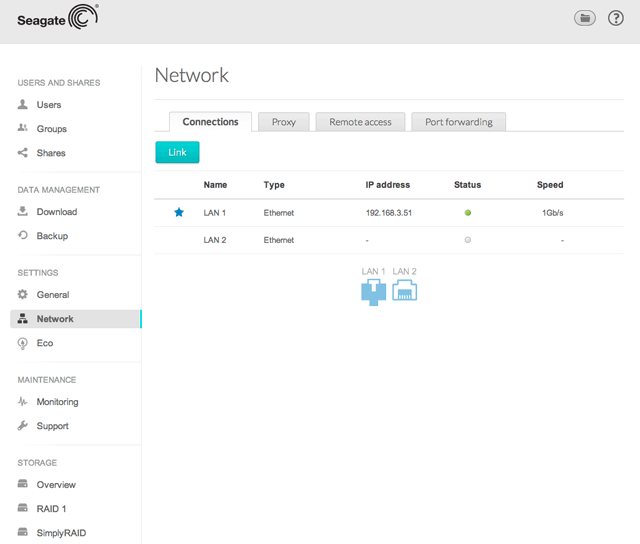Open Monitoring under Maintenance
640x544 pixels.
coord(57,402)
